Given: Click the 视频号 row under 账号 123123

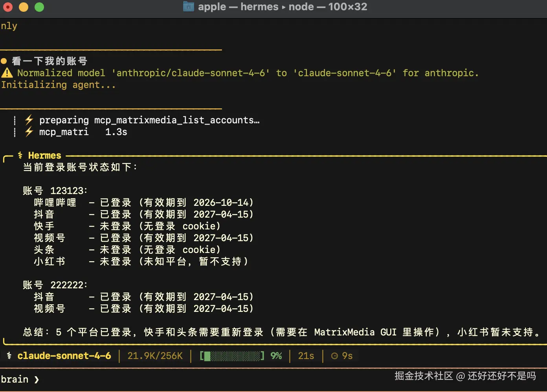Looking at the screenshot, I should (x=144, y=238).
